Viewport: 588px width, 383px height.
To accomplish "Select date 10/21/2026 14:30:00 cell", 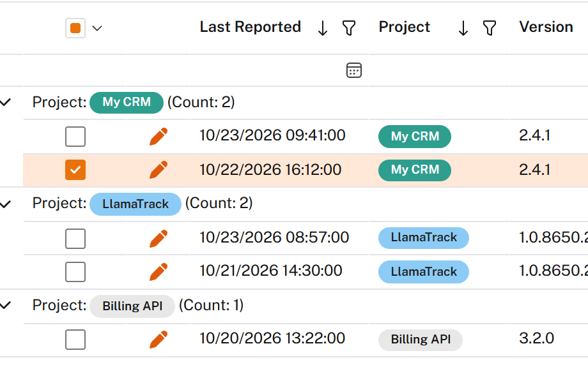I will tap(271, 271).
